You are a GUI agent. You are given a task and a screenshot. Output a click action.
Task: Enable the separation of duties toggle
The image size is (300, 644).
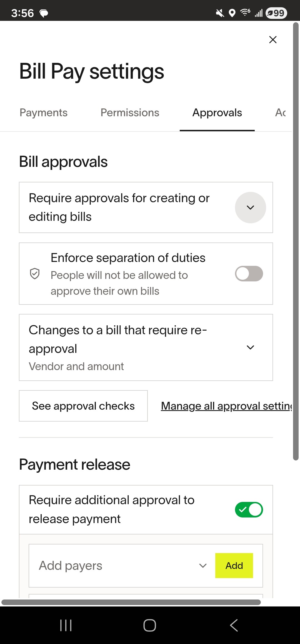(x=249, y=274)
